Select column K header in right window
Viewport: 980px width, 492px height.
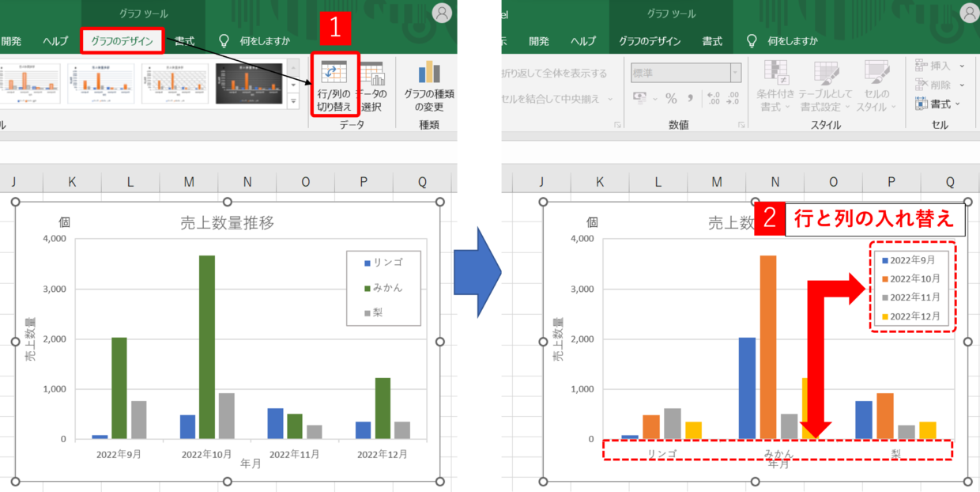[x=599, y=182]
